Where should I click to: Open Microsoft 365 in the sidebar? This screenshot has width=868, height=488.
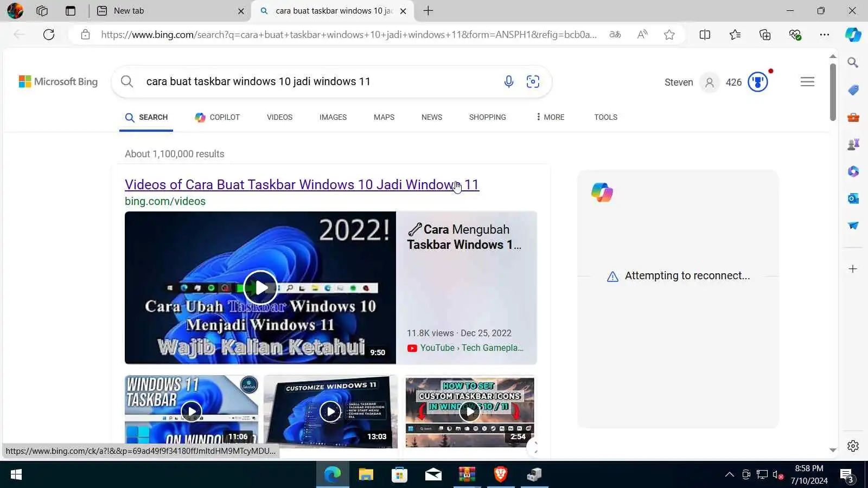tap(853, 171)
